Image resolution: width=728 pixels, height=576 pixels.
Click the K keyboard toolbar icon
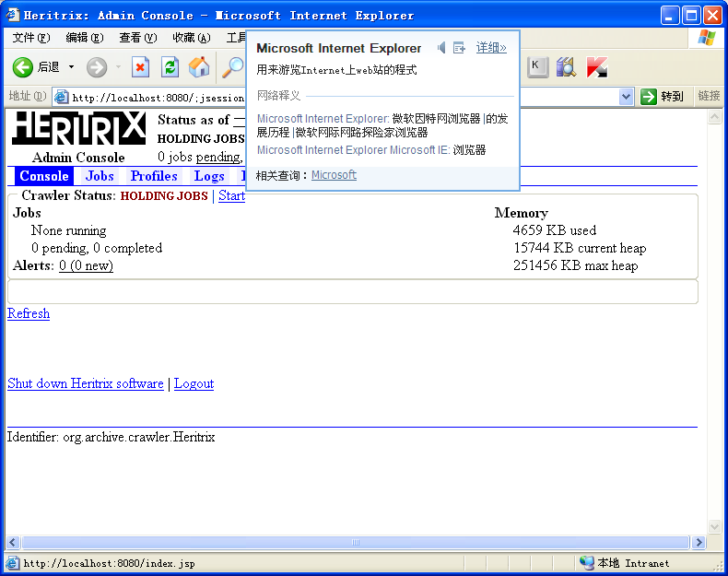point(537,68)
